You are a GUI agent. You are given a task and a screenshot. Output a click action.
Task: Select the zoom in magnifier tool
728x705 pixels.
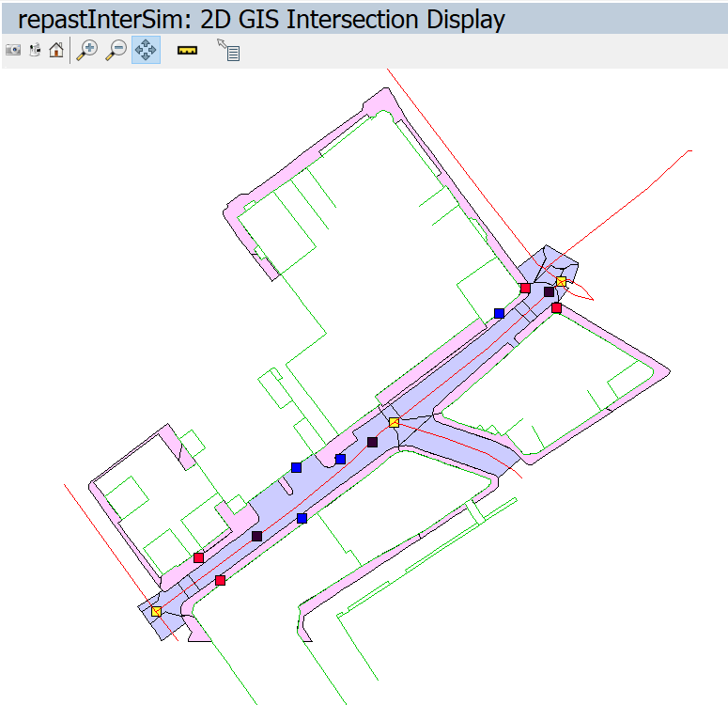[86, 50]
